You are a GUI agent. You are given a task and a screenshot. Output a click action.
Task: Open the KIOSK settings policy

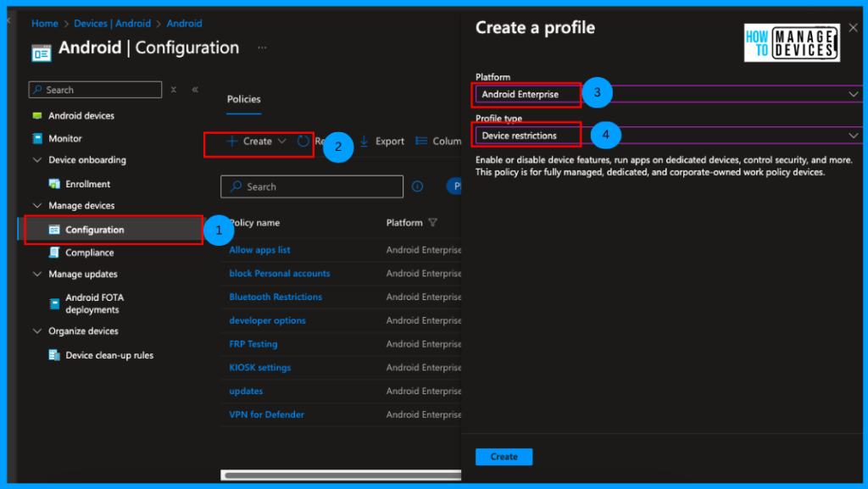(x=260, y=367)
